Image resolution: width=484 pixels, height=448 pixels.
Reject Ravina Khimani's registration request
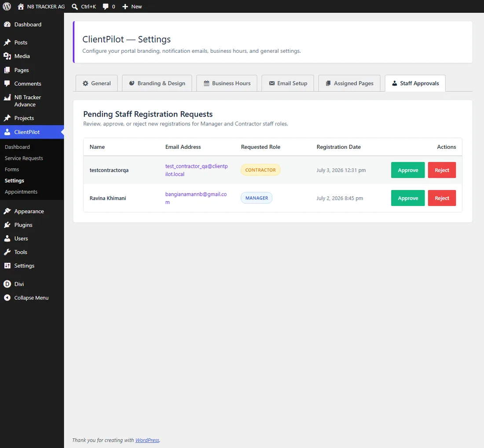pyautogui.click(x=442, y=198)
